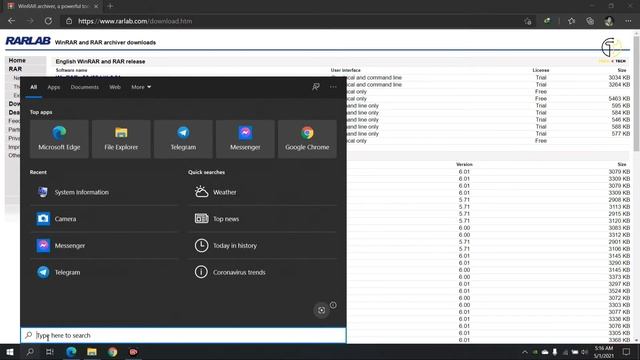Click '5463 KB' size in release table
The image size is (640, 360).
click(619, 98)
